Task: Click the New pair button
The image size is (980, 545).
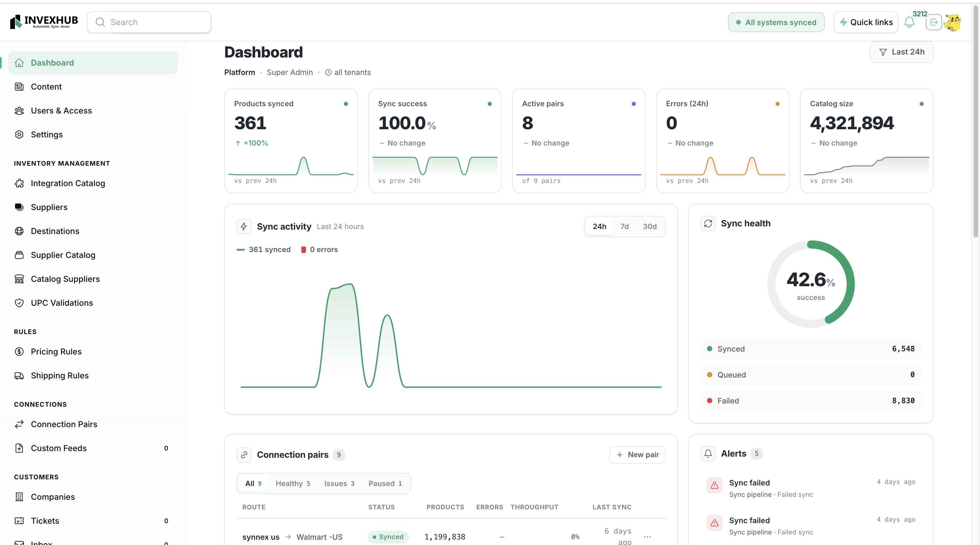Action: (637, 455)
